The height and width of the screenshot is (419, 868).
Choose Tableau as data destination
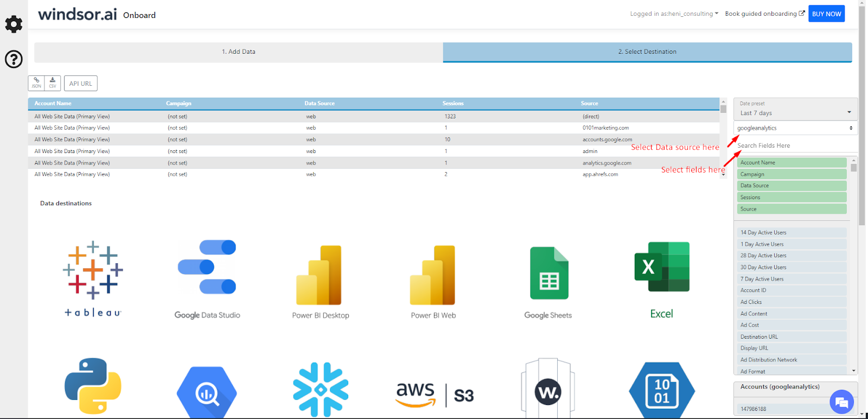coord(93,278)
